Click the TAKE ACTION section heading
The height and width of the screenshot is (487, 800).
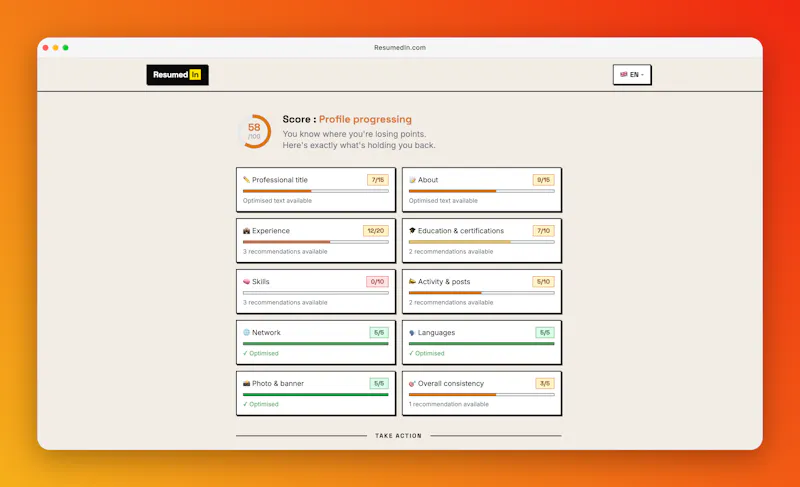pos(398,436)
